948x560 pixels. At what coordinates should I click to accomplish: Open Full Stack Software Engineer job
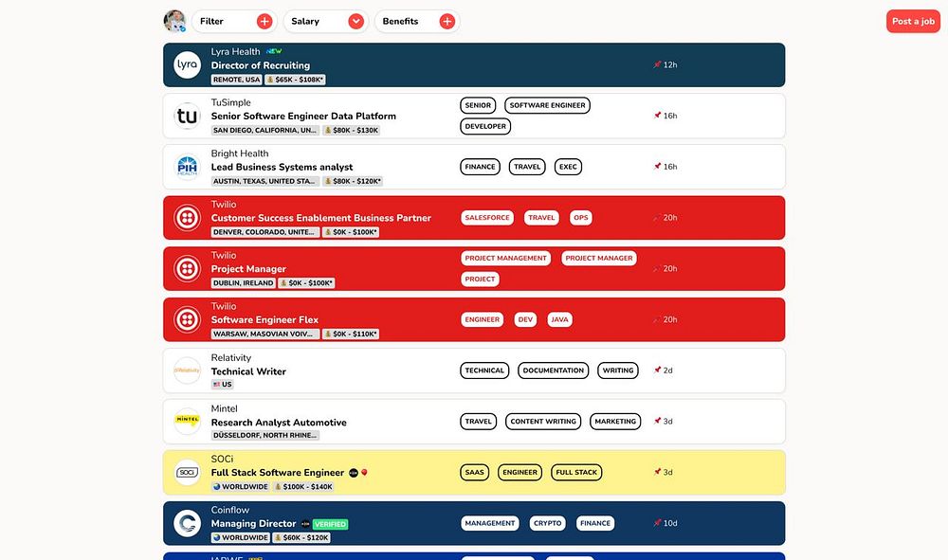(278, 473)
